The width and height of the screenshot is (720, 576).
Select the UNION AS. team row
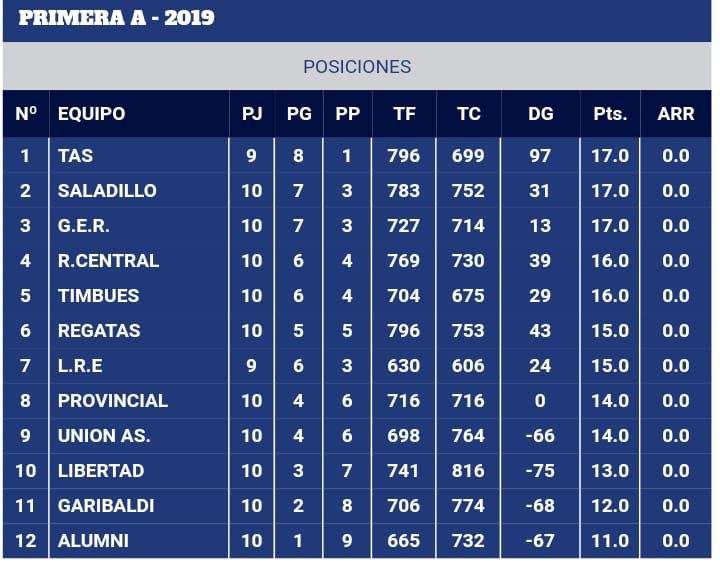[x=357, y=436]
